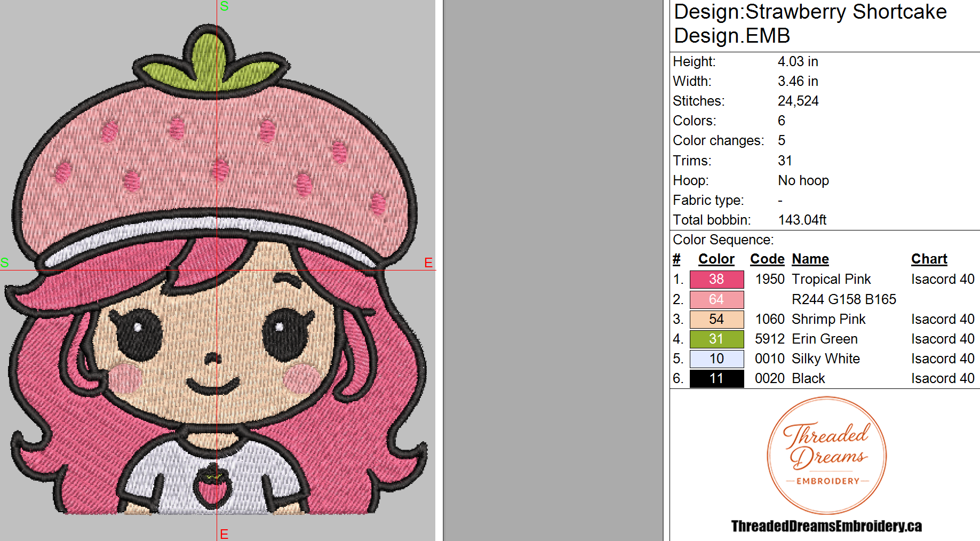Click Isacord 40 in the Black row

[x=943, y=378]
